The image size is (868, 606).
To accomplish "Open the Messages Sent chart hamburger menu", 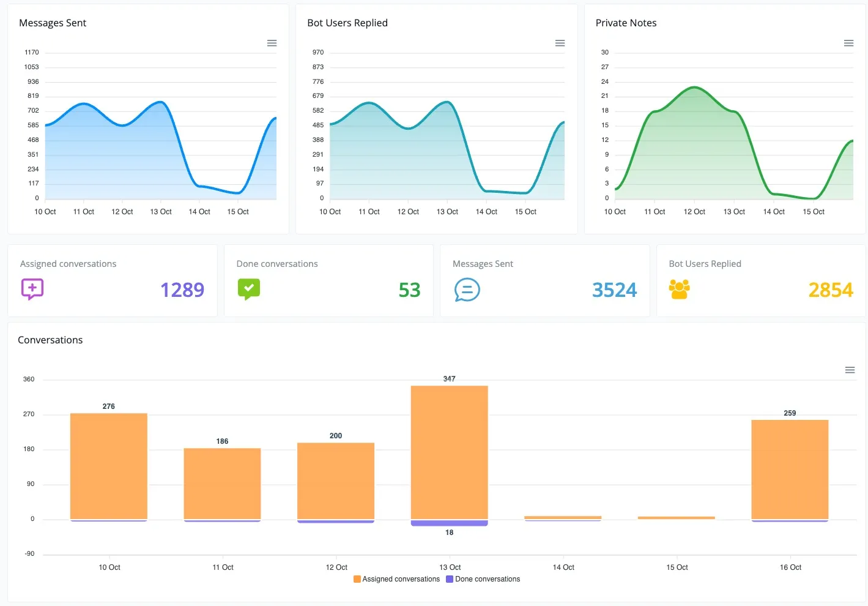I will (x=272, y=43).
